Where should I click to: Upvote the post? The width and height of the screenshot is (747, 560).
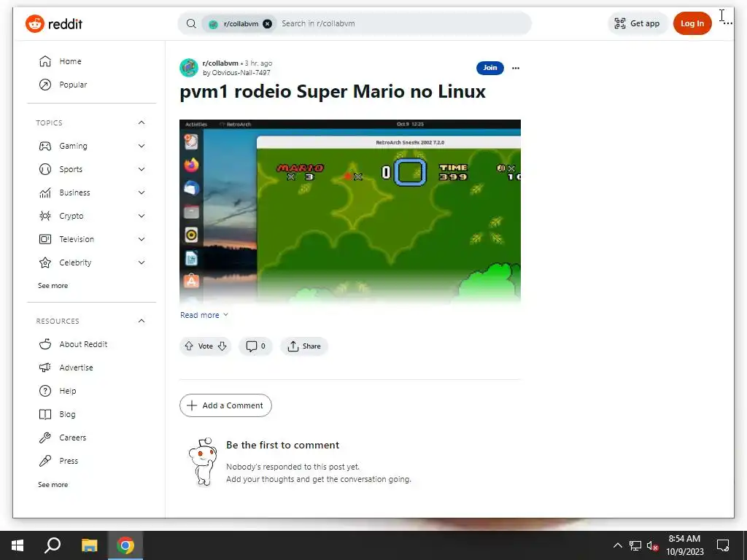click(x=189, y=346)
